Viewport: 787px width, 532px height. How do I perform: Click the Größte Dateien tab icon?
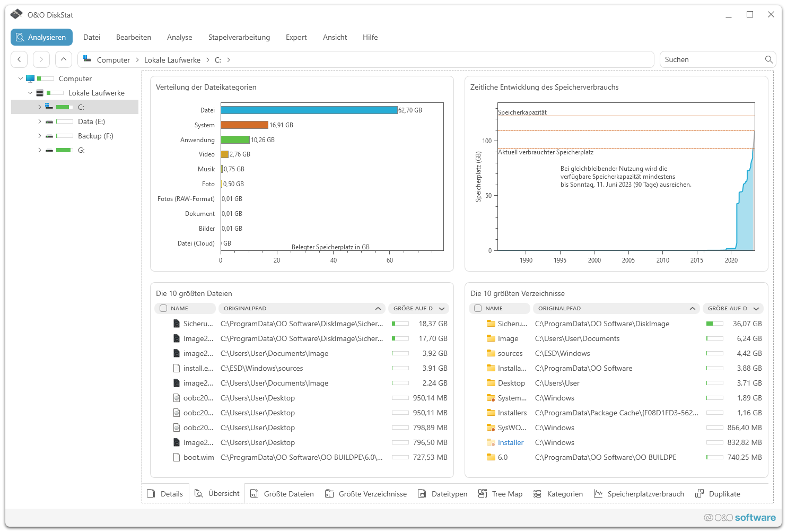[254, 493]
